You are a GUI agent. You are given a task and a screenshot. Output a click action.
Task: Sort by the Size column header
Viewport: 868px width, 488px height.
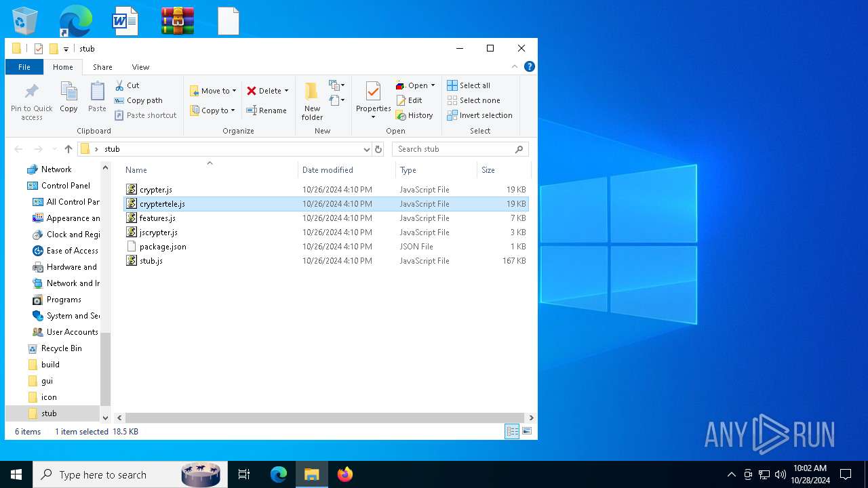pos(503,170)
